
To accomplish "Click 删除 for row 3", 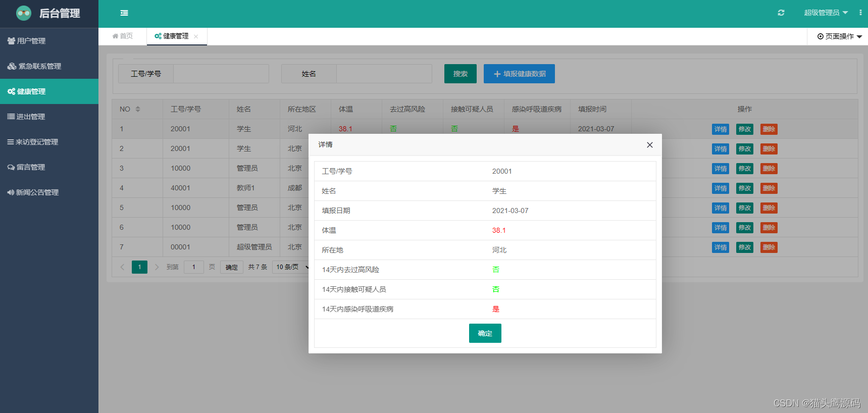I will (x=769, y=169).
